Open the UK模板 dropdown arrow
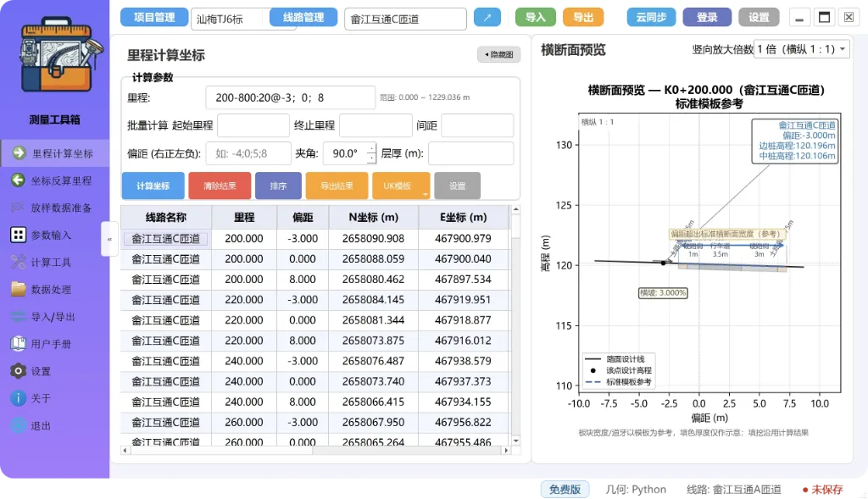 [426, 194]
